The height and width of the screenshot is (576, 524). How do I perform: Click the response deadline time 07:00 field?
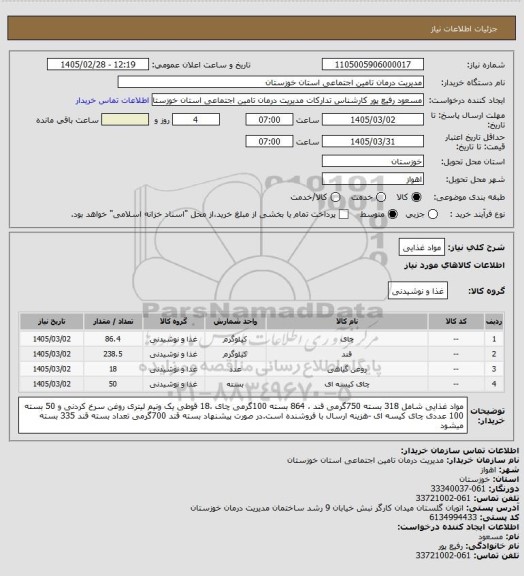pyautogui.click(x=269, y=120)
